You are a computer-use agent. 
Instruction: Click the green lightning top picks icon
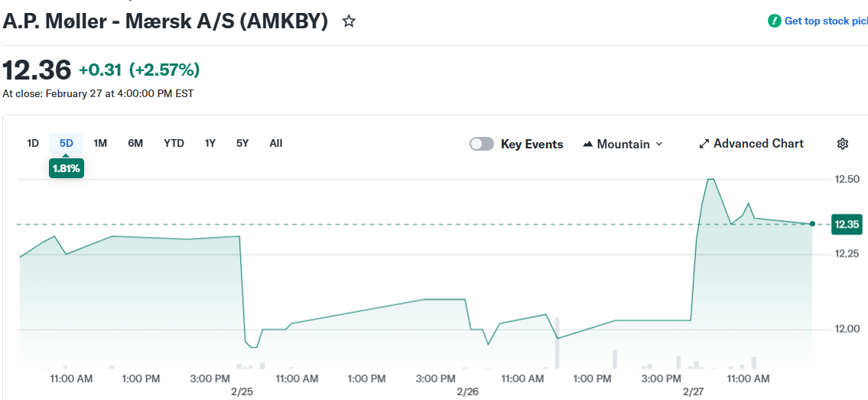[775, 21]
